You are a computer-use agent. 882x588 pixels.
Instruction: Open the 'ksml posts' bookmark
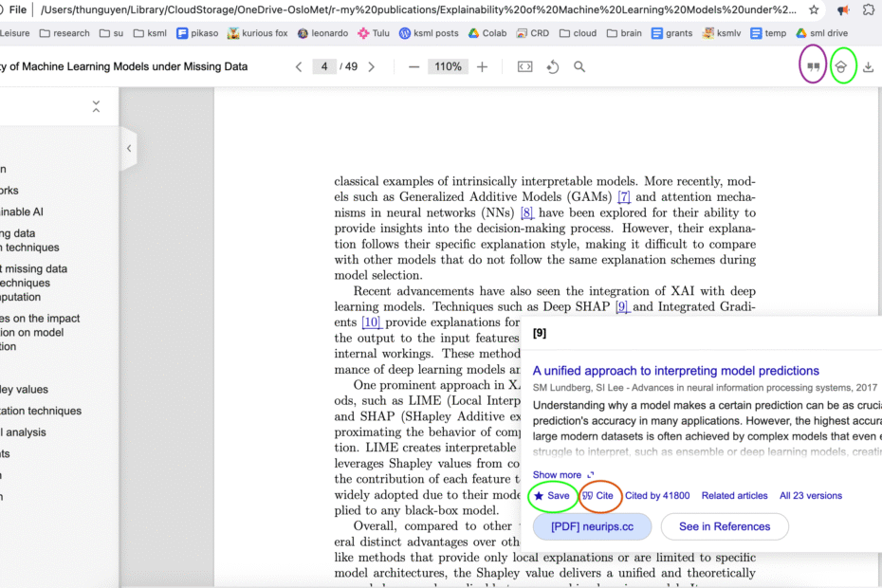(429, 33)
